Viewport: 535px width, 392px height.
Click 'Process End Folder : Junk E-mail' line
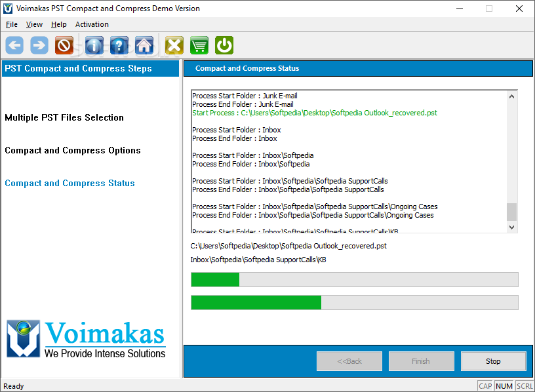pos(243,104)
